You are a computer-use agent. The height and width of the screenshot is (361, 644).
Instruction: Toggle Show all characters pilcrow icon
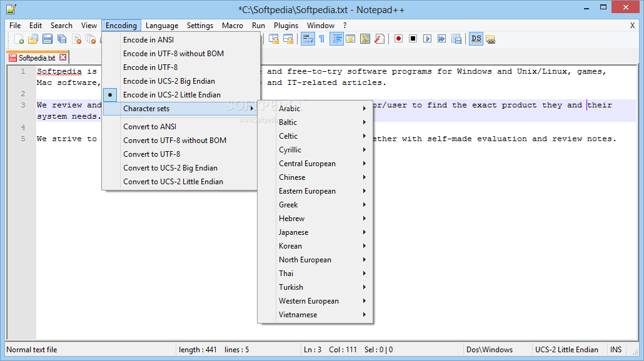321,39
